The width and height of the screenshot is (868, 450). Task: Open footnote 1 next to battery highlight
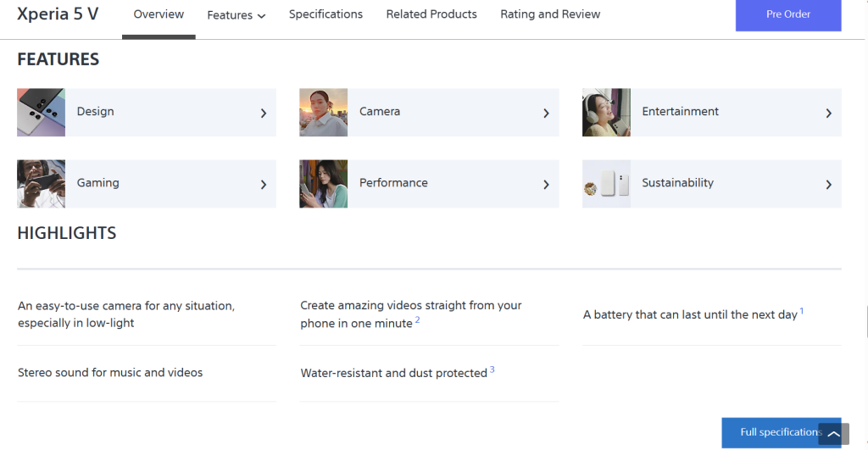[802, 311]
